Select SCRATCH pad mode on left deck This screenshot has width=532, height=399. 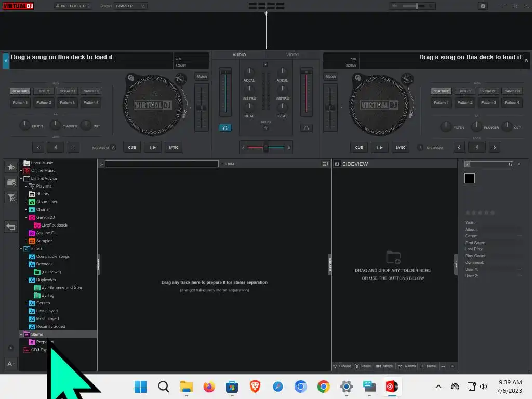(68, 91)
